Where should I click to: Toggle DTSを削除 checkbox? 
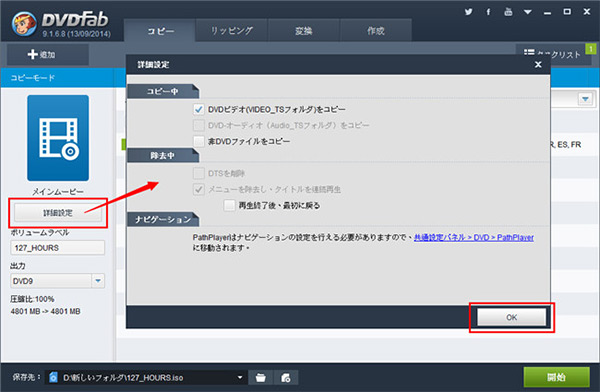pos(199,173)
